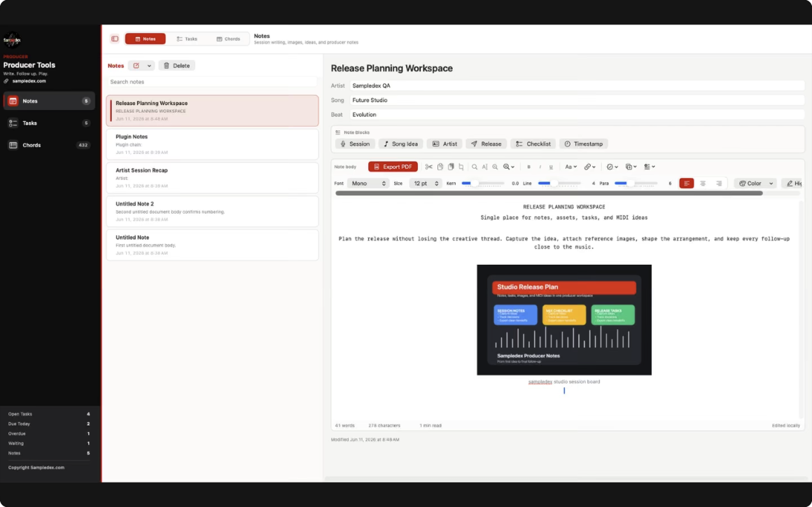Switch to the Notes tab
Screen dimensions: 812x507
tap(146, 39)
